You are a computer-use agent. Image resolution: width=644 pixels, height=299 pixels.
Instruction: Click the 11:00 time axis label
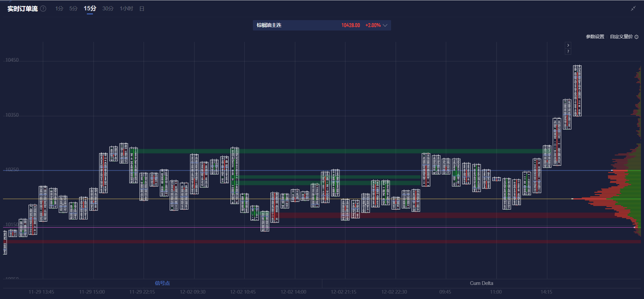pyautogui.click(x=496, y=292)
